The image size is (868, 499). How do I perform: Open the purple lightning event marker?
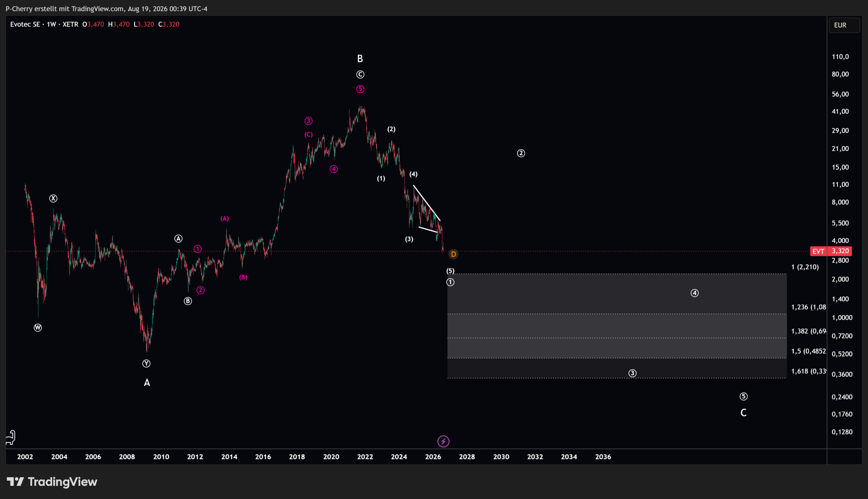pos(443,441)
